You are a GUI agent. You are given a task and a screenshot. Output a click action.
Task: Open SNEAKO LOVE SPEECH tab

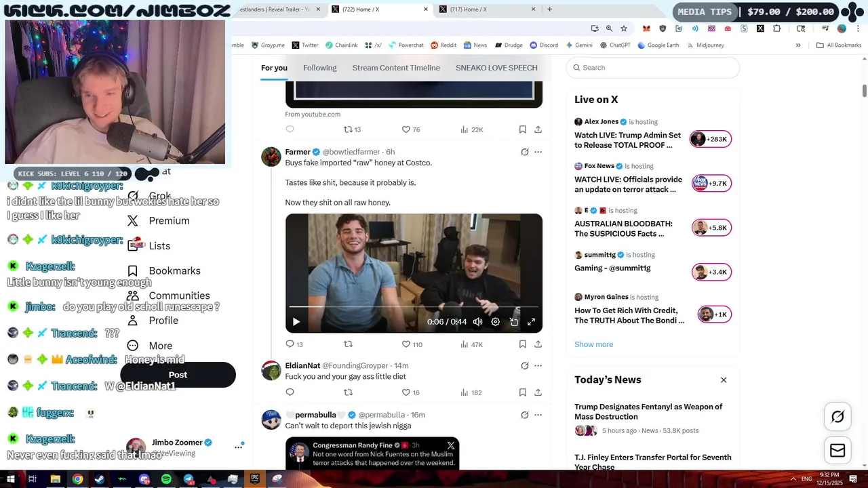pyautogui.click(x=496, y=68)
